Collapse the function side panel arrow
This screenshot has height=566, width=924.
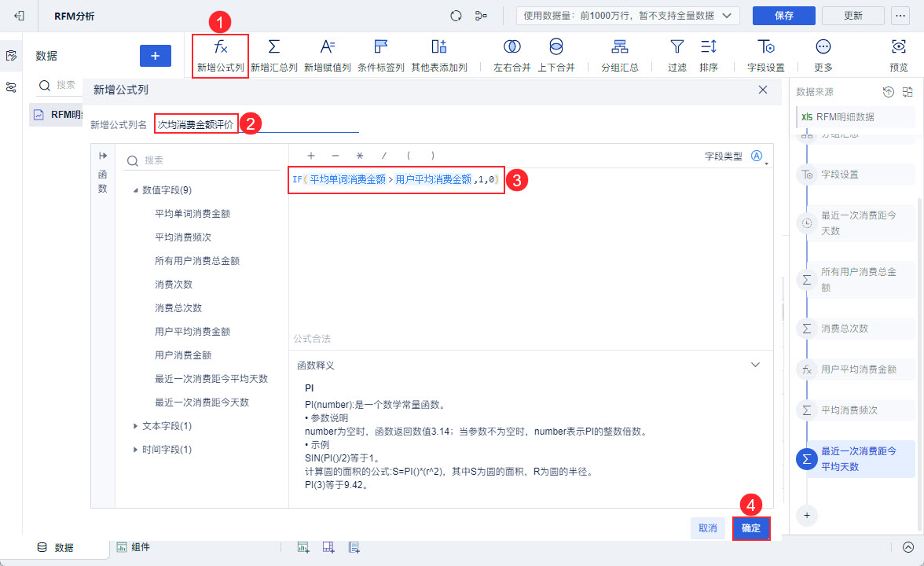pos(103,156)
